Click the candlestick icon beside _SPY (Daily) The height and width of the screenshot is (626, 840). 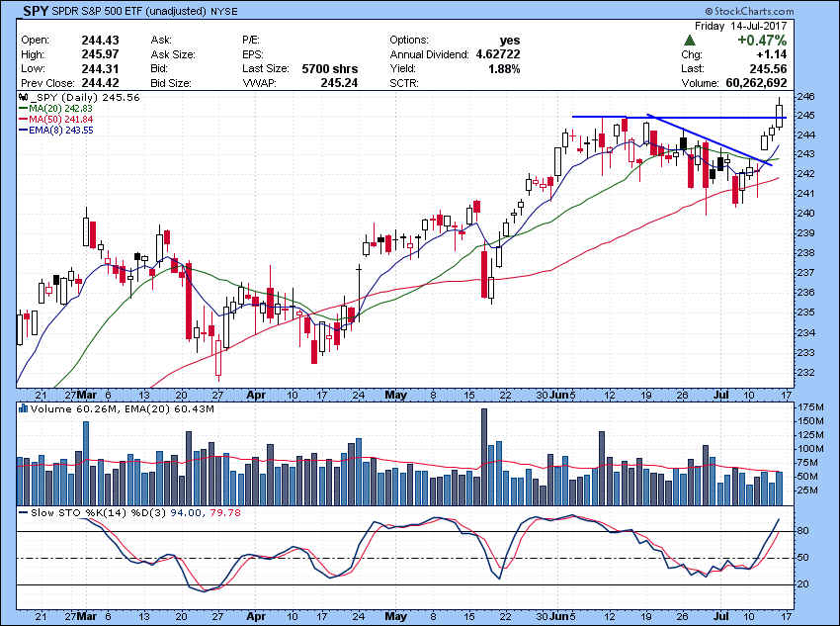pos(23,98)
